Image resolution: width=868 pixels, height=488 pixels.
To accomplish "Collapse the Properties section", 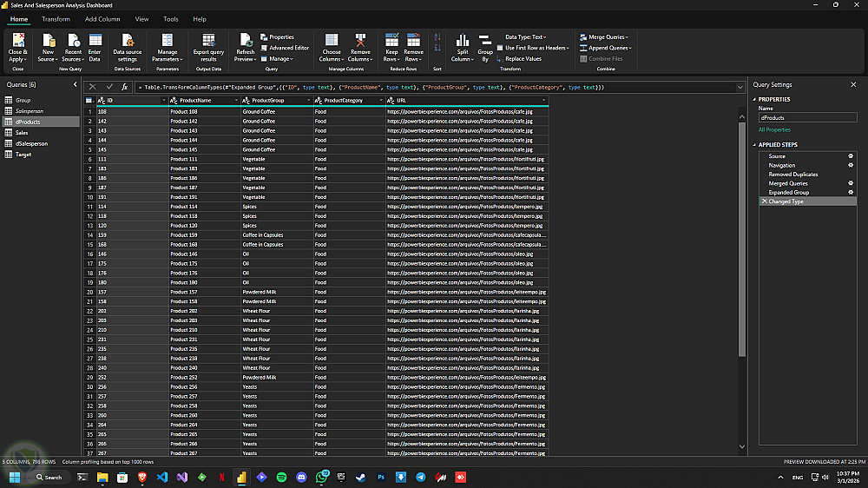I will (x=755, y=100).
